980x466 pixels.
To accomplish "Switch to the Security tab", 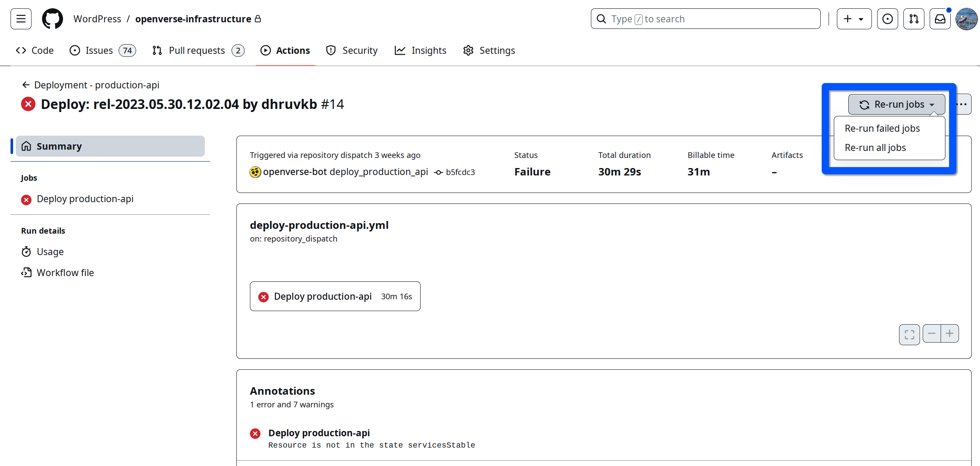I will pyautogui.click(x=351, y=50).
